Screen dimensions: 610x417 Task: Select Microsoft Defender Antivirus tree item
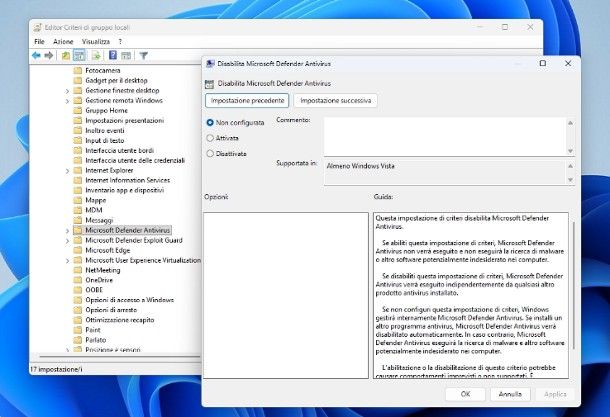point(128,230)
